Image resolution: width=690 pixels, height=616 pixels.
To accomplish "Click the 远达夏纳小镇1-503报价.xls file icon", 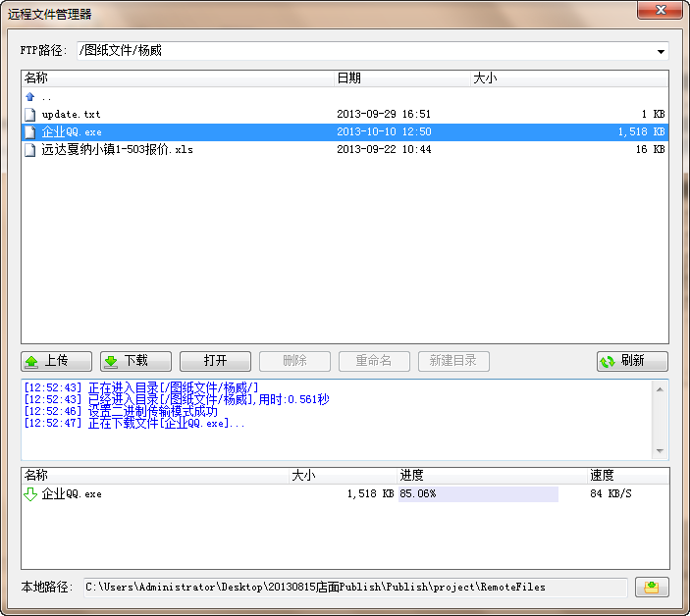I will click(x=29, y=149).
